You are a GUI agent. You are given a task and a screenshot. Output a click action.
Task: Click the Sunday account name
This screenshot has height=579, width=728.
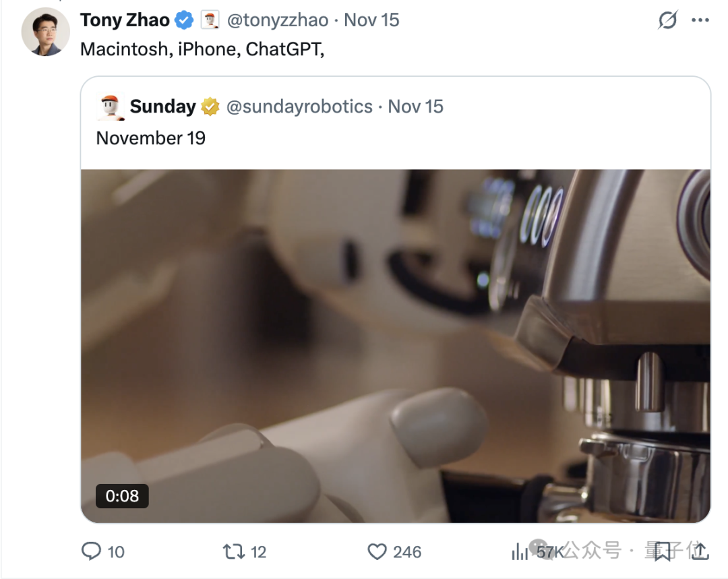pyautogui.click(x=162, y=106)
